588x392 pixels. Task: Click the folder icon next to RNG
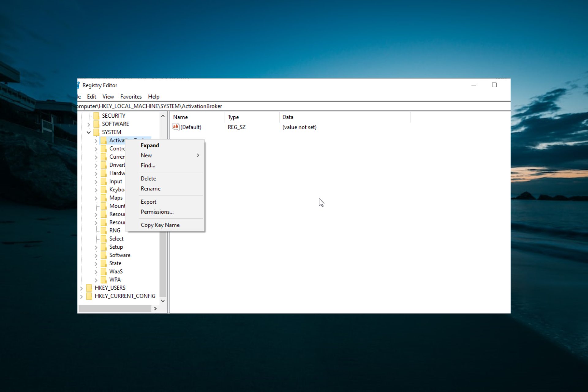coord(104,231)
